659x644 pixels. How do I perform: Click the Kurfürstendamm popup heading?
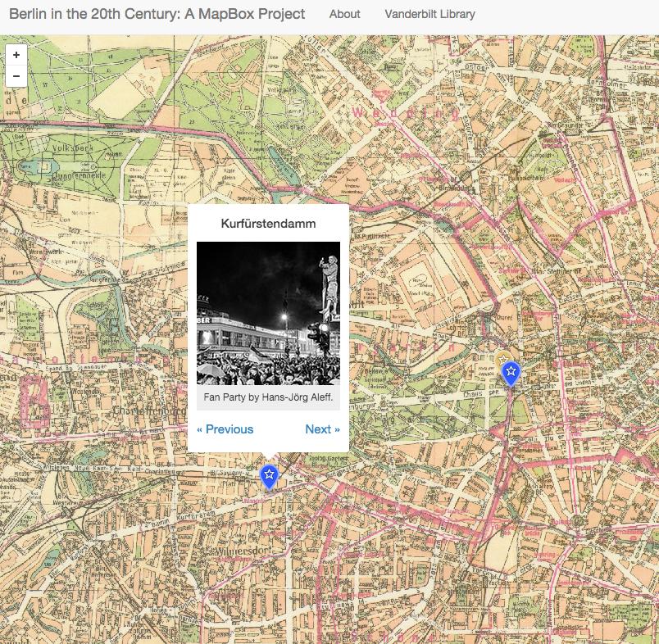pyautogui.click(x=268, y=224)
